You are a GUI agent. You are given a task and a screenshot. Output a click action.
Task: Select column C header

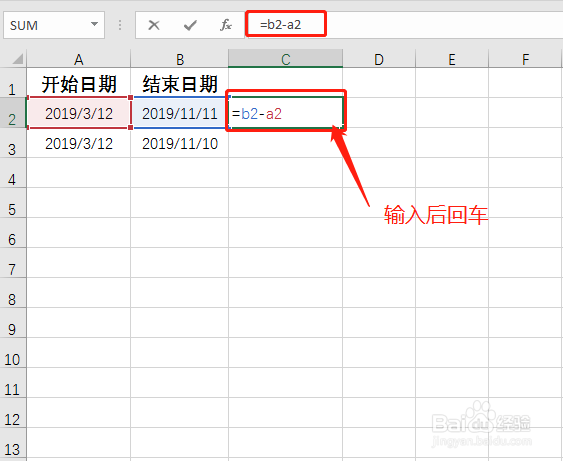click(285, 59)
